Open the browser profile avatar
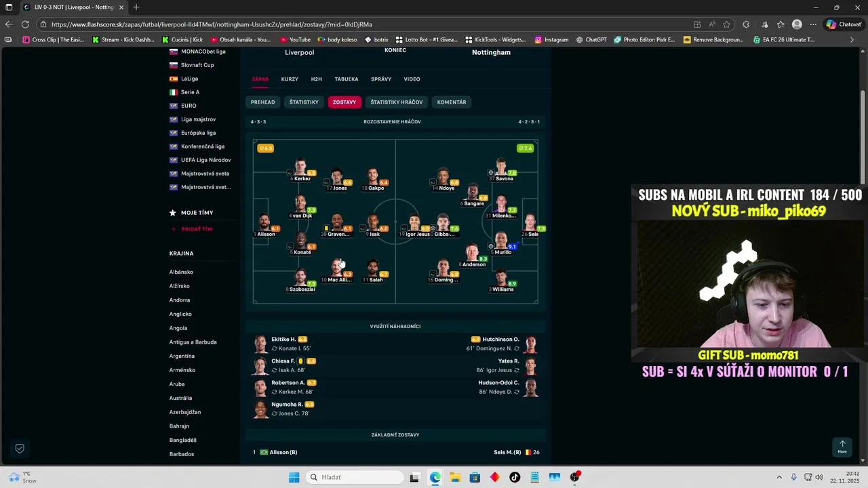868x488 pixels. point(797,24)
